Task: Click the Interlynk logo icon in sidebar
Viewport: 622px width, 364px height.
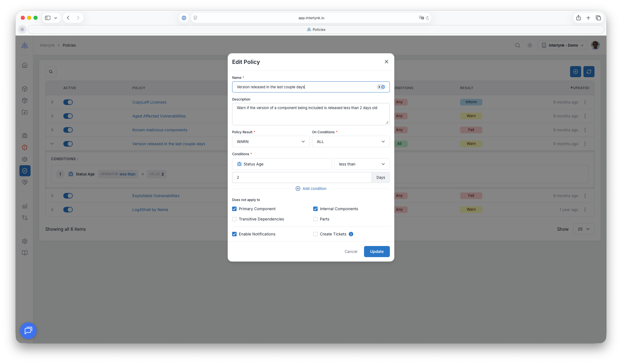Action: click(25, 46)
